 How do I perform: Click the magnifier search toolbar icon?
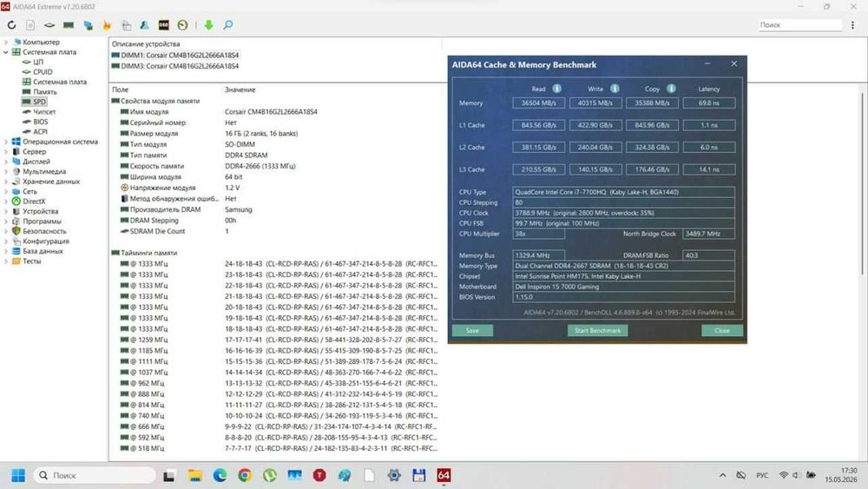[x=227, y=25]
